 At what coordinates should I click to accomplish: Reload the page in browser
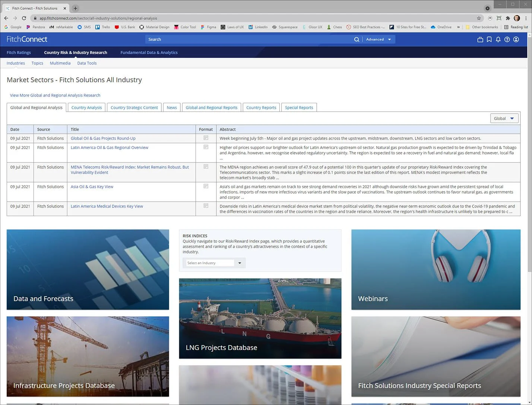pos(24,18)
